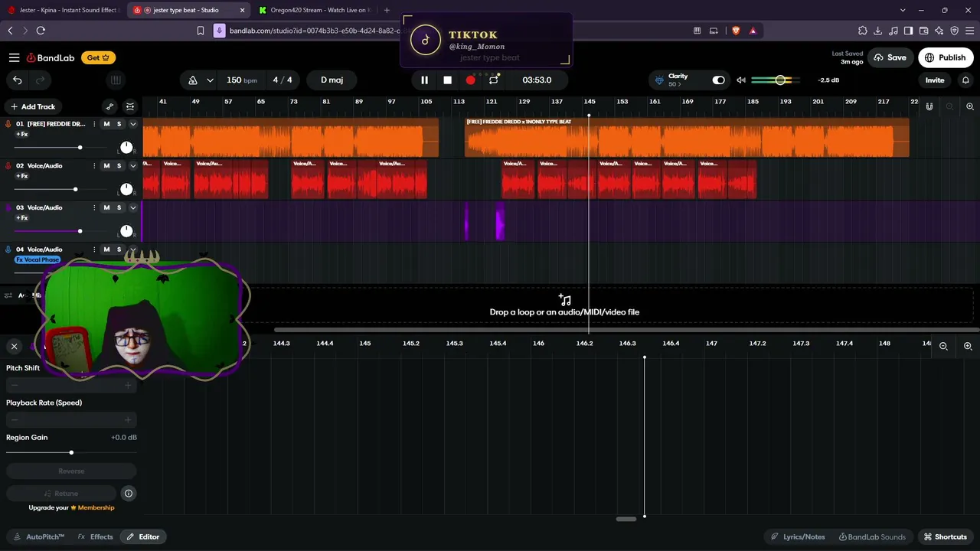Mute master output speaker icon

click(741, 80)
